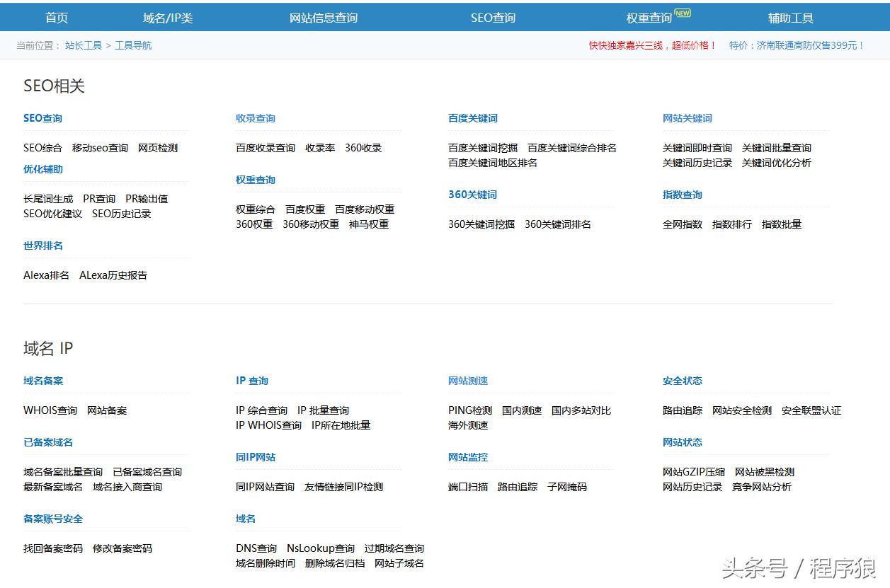Open the 济南联通高防仅售399元 promotion

click(792, 44)
